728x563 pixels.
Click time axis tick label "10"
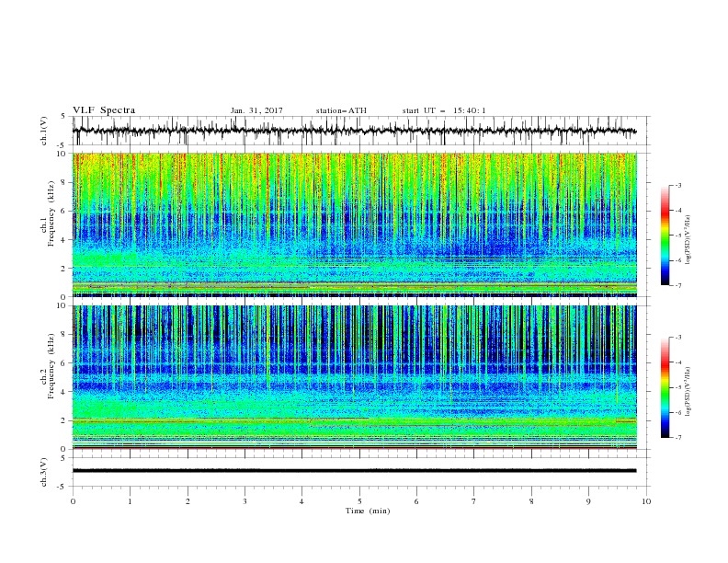pos(646,501)
